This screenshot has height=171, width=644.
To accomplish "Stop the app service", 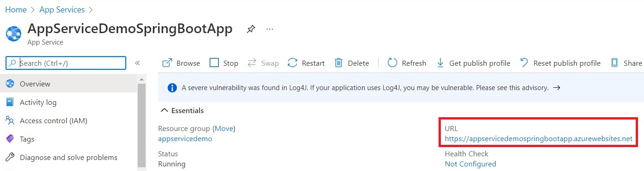I will (x=224, y=63).
